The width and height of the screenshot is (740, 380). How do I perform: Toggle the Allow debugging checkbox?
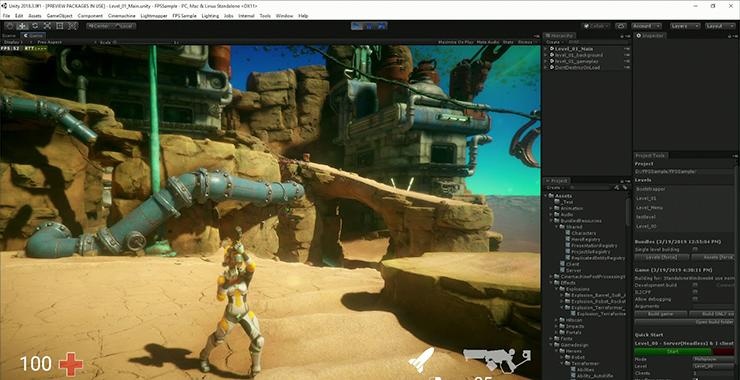[695, 299]
